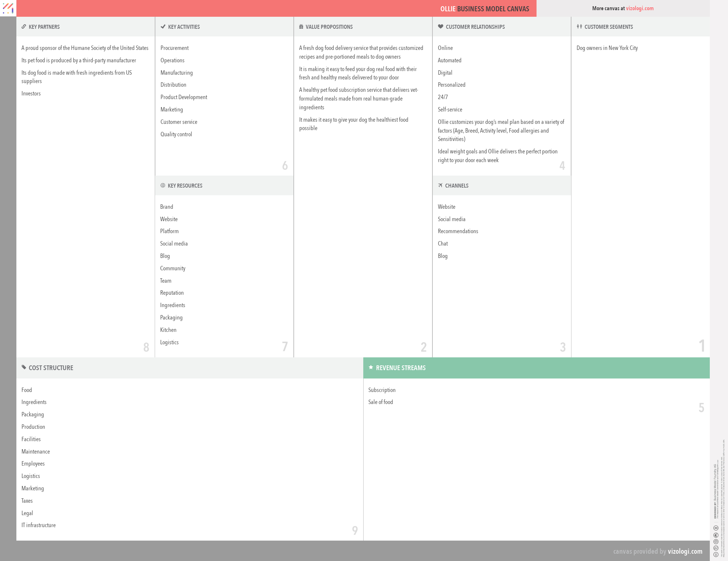Click the Procurement activity item

click(x=174, y=48)
